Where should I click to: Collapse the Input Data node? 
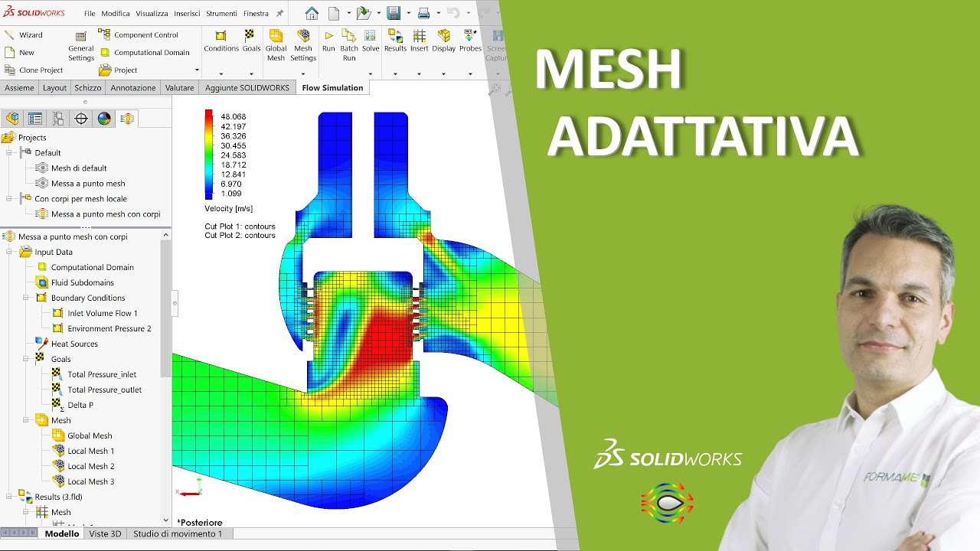point(10,252)
